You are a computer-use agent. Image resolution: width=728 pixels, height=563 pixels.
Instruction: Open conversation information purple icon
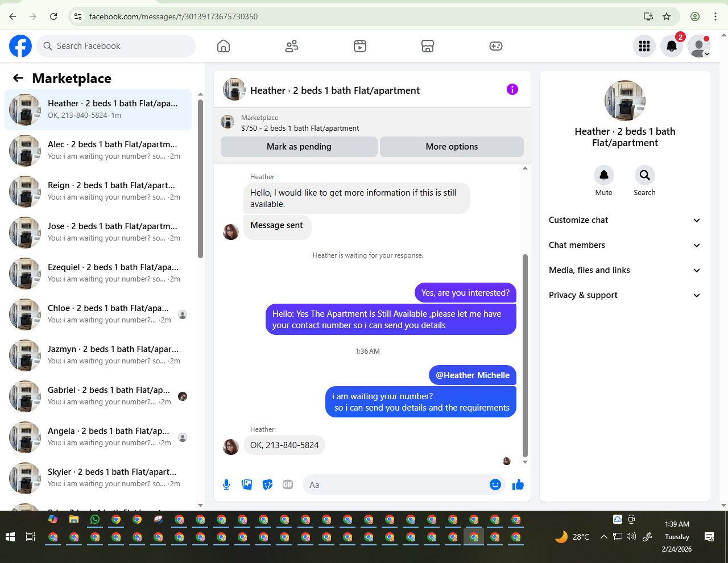coord(512,89)
